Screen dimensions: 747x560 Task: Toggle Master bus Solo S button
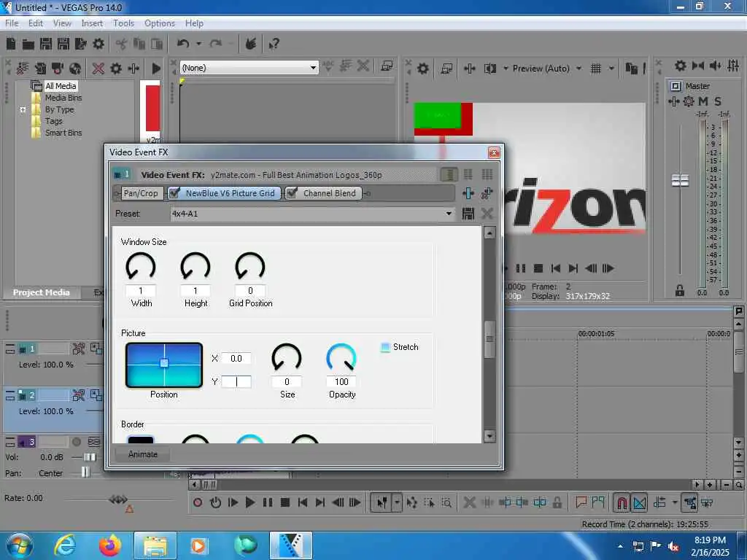coord(718,101)
